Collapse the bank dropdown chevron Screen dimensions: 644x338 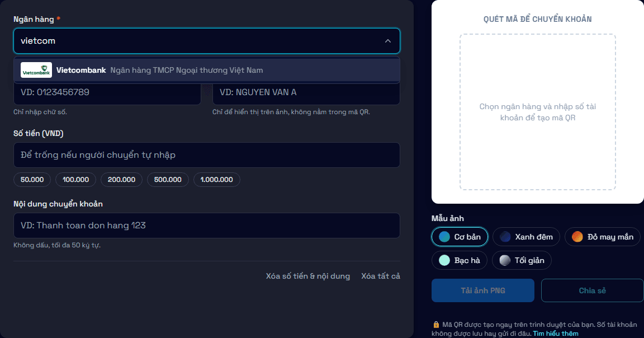pyautogui.click(x=388, y=41)
